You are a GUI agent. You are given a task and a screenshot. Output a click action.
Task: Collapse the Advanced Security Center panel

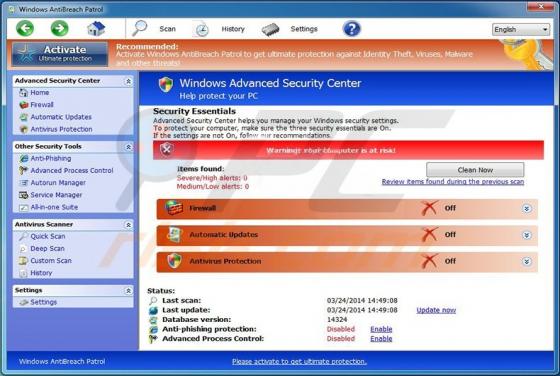click(128, 81)
